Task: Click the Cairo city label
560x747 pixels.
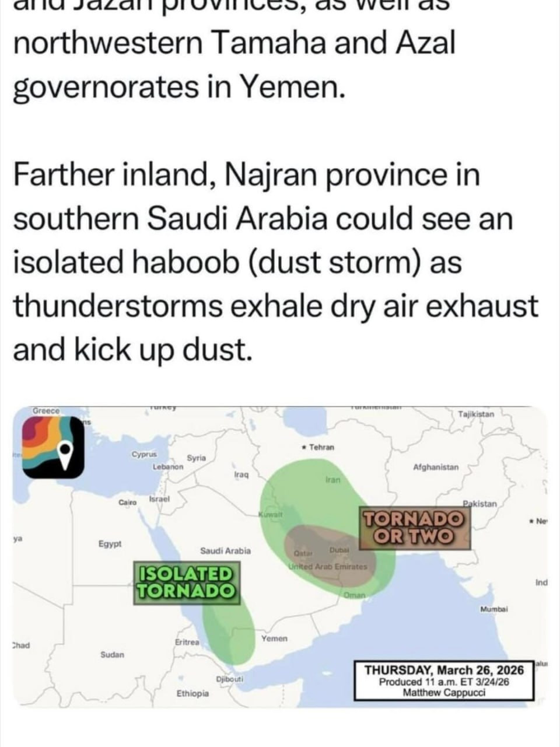Action: (x=127, y=502)
